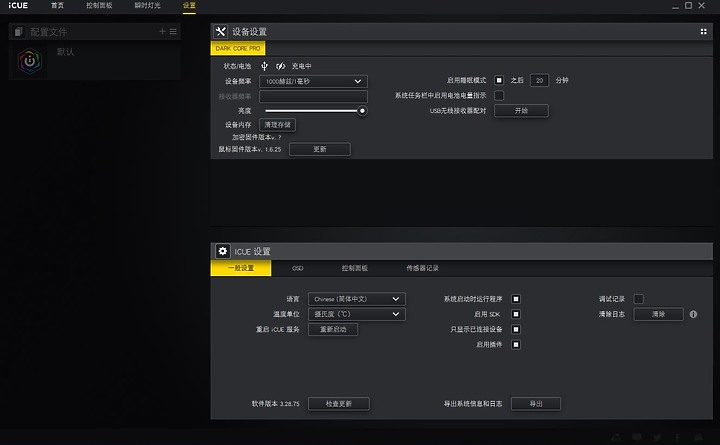Click the 亮度 brightness slider handle
Screen dimensions: 720x445
[362, 111]
